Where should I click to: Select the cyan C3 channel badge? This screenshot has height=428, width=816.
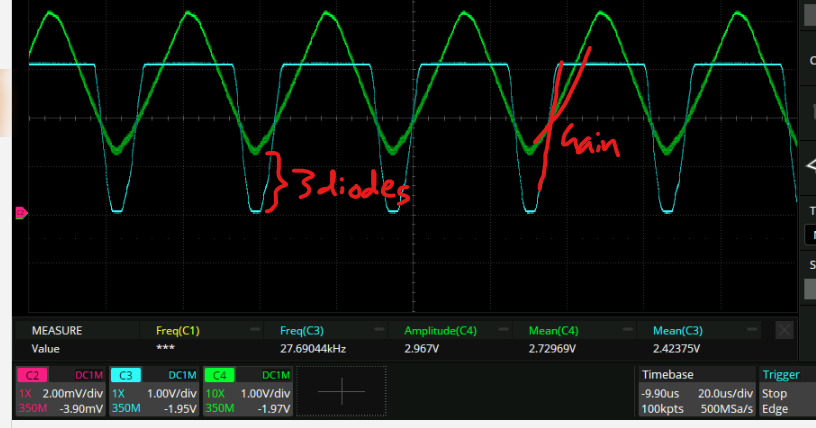(126, 375)
